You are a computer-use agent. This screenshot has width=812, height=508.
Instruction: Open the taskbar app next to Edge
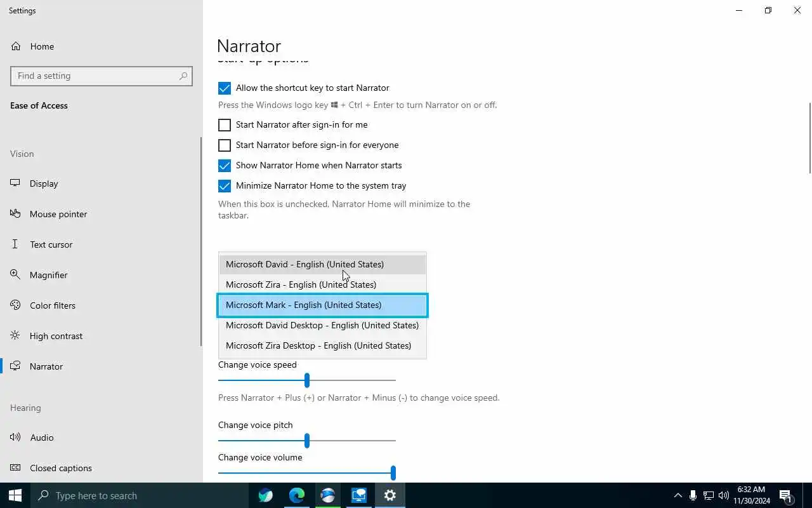pyautogui.click(x=328, y=495)
